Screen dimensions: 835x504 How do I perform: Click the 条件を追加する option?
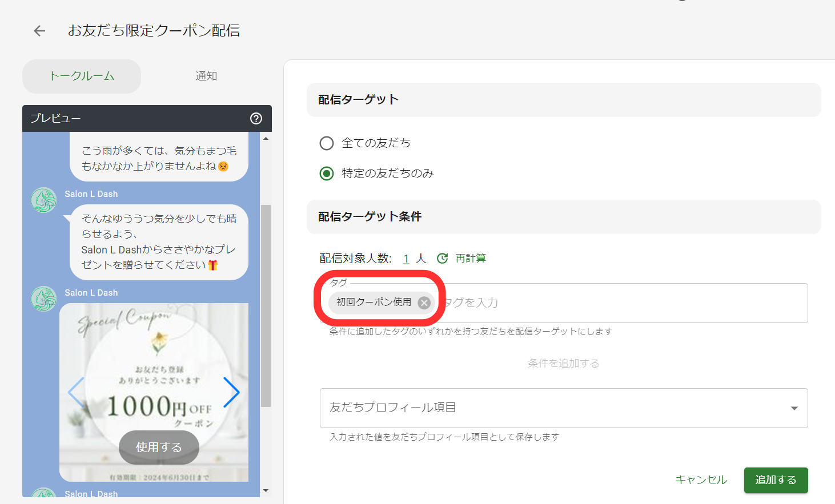pyautogui.click(x=564, y=362)
